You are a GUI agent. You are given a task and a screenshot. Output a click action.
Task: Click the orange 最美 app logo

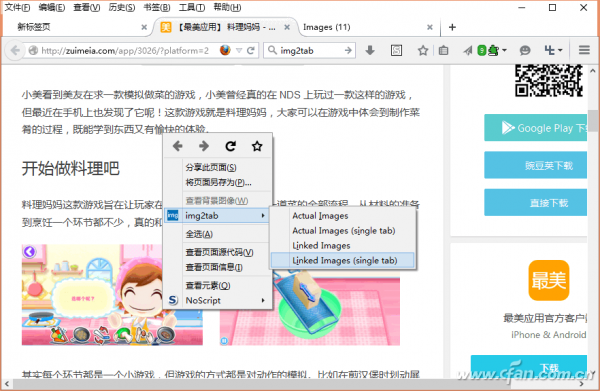point(548,280)
